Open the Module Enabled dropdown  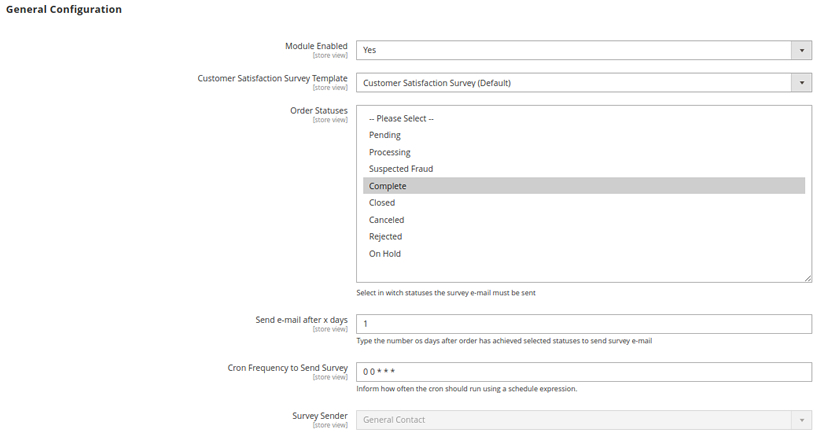tap(584, 50)
